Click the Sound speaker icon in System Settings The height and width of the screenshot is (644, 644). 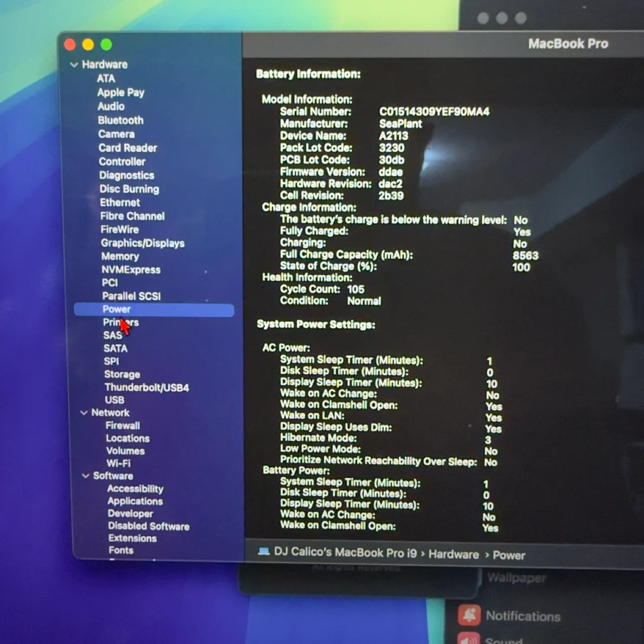469,640
